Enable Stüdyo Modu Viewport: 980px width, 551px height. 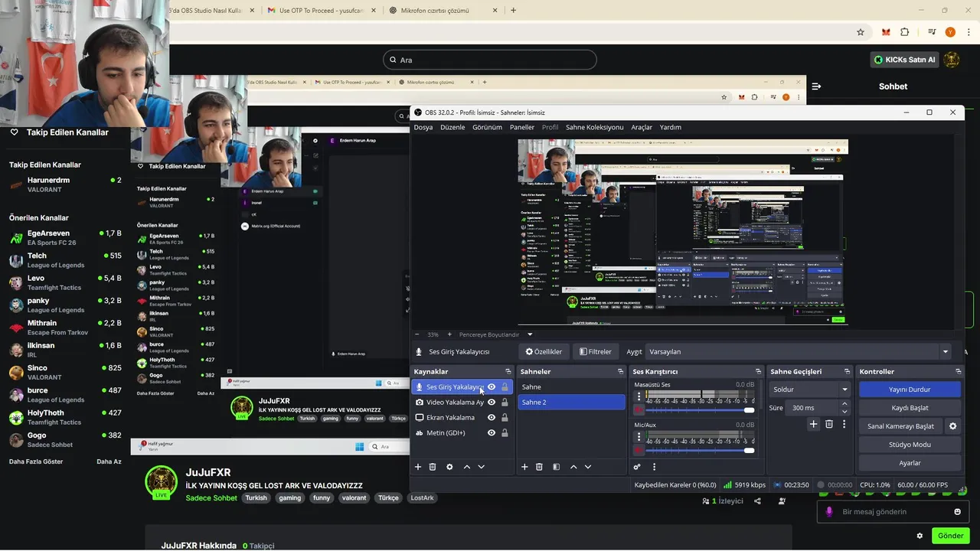(x=910, y=445)
